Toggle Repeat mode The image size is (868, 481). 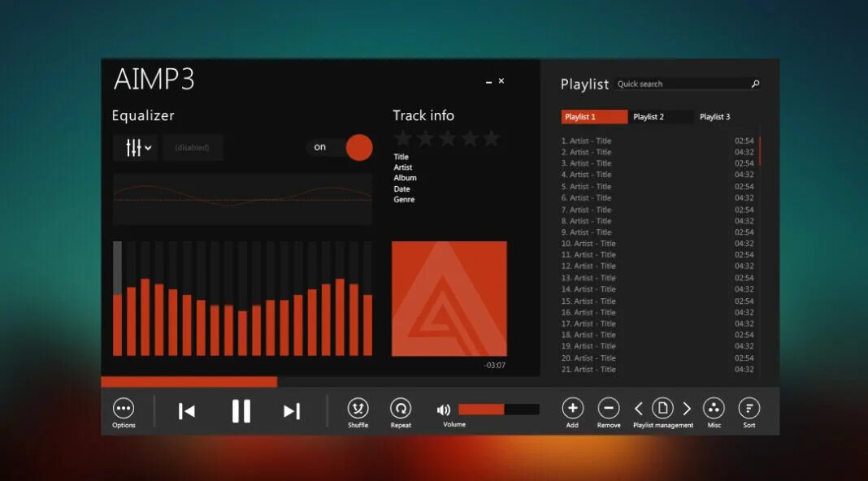click(401, 409)
